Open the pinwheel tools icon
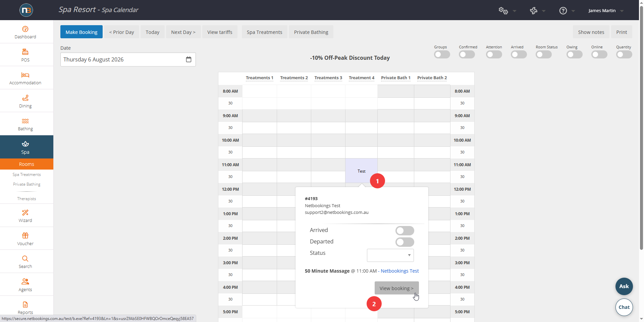 [x=534, y=11]
